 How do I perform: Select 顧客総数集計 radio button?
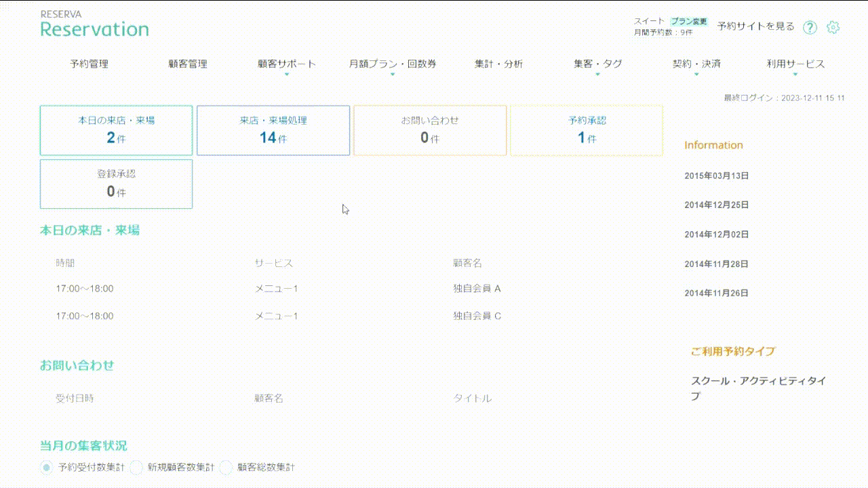(226, 467)
